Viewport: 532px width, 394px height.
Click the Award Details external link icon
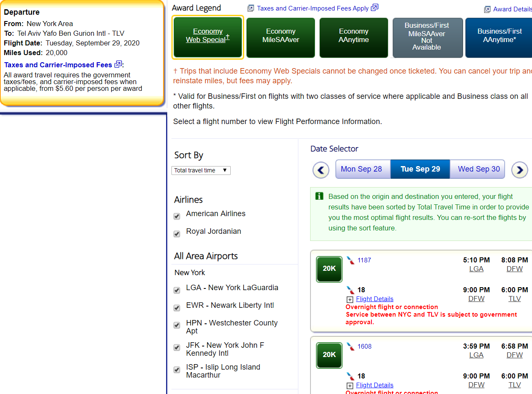pyautogui.click(x=487, y=9)
